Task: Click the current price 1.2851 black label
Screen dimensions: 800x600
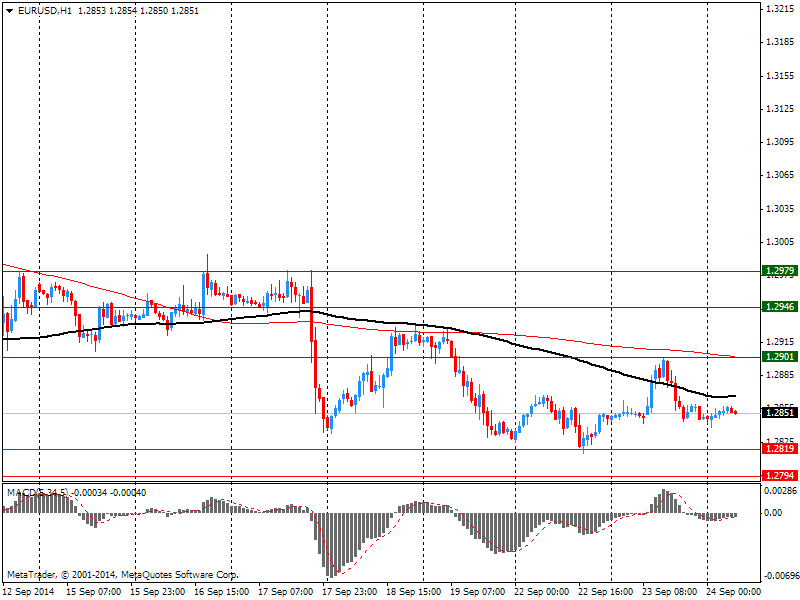Action: [780, 413]
